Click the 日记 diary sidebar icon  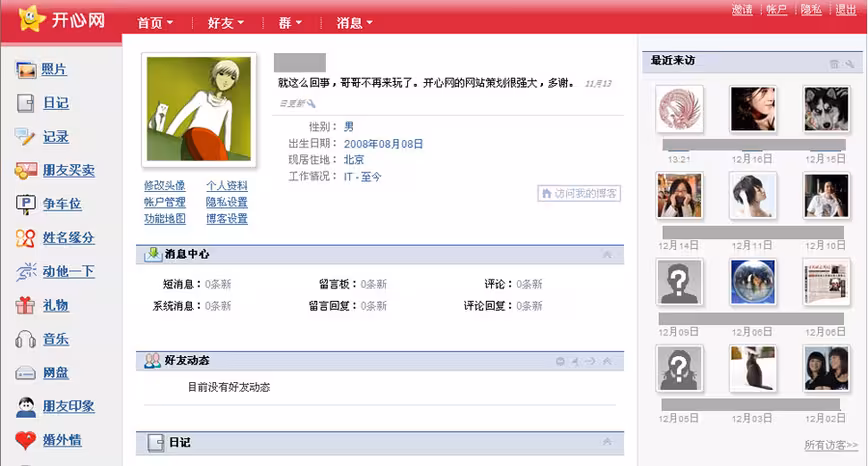click(25, 103)
